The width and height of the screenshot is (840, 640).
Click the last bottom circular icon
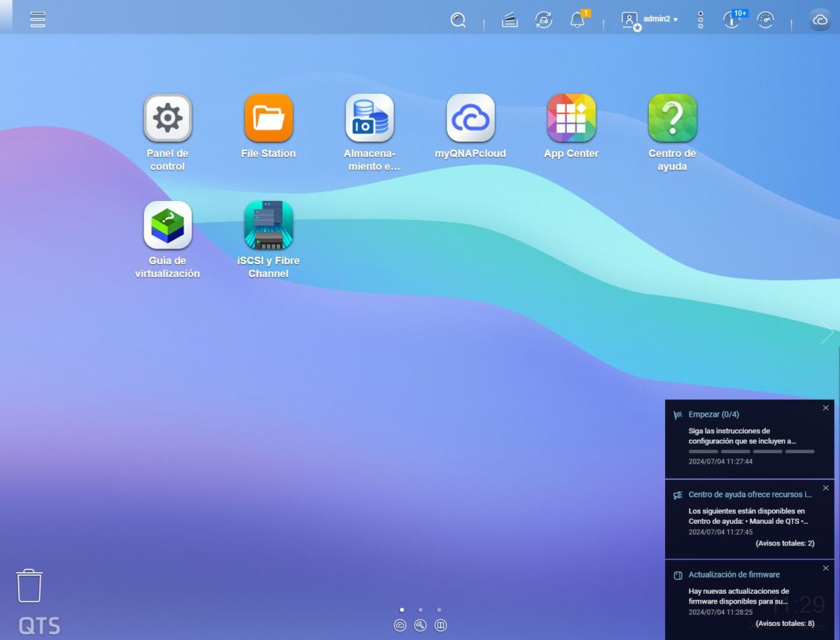(x=440, y=625)
